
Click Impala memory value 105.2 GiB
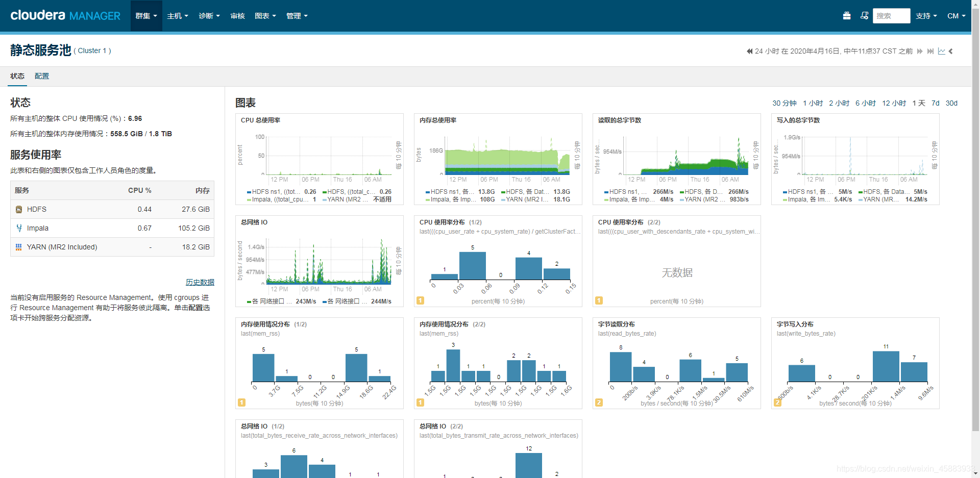(x=194, y=228)
